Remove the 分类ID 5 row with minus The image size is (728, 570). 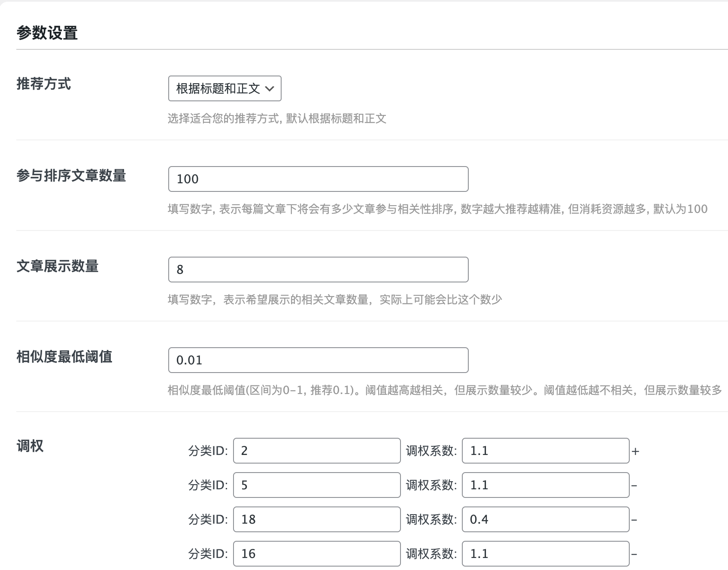(x=634, y=486)
